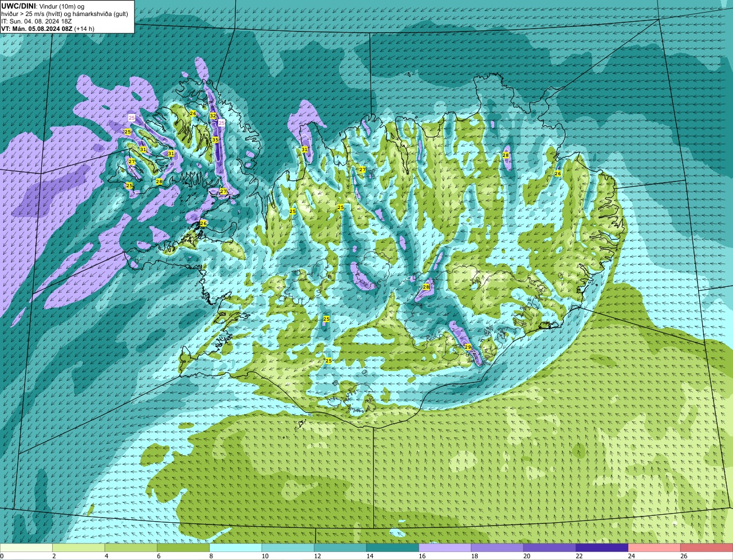Select the legend scale label "22"
Image resolution: width=733 pixels, height=560 pixels.
coord(578,555)
